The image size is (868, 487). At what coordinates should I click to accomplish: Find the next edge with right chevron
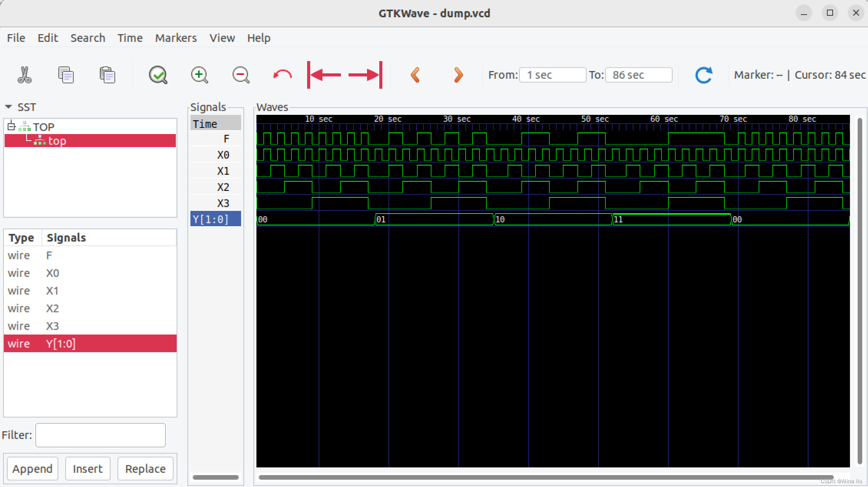click(458, 75)
